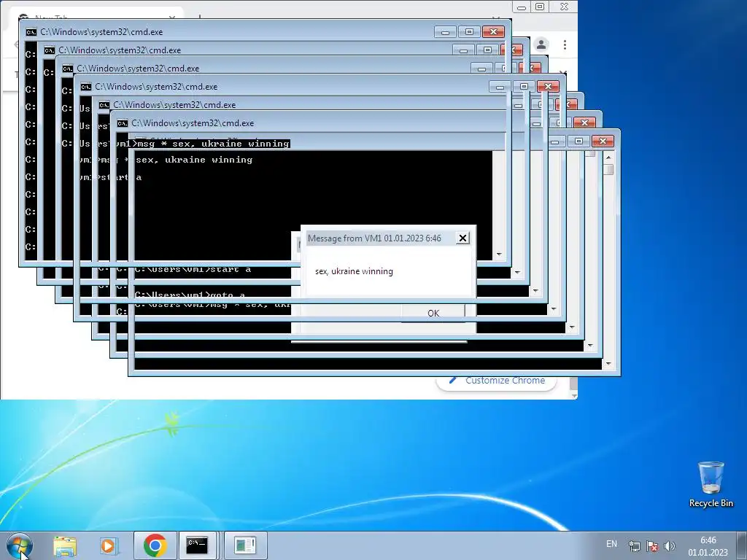Click the Show desktop strip in the taskbar corner
The image size is (747, 560).
tap(742, 545)
